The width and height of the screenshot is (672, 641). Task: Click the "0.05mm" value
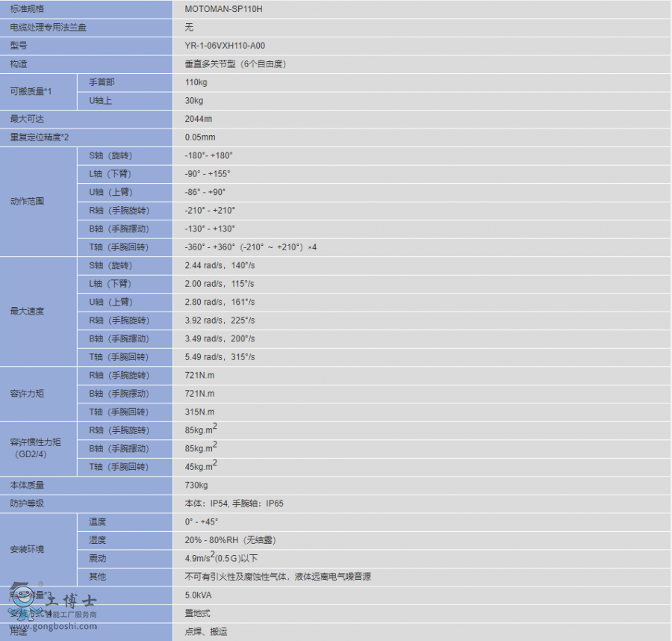point(200,137)
